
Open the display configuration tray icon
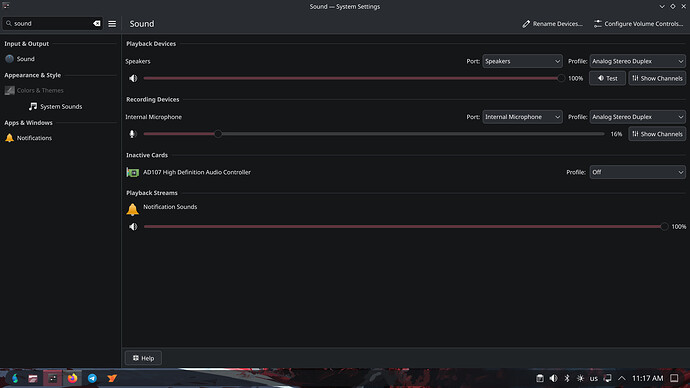[608, 378]
